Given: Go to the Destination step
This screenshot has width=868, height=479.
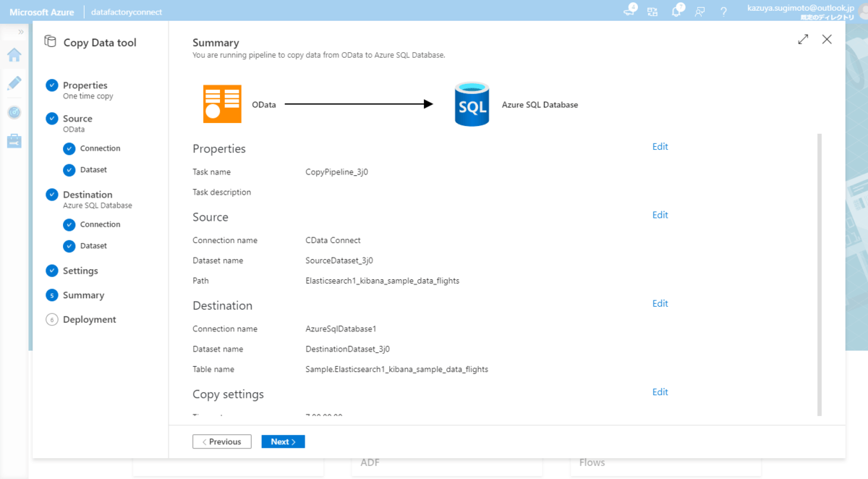Looking at the screenshot, I should pyautogui.click(x=88, y=199).
